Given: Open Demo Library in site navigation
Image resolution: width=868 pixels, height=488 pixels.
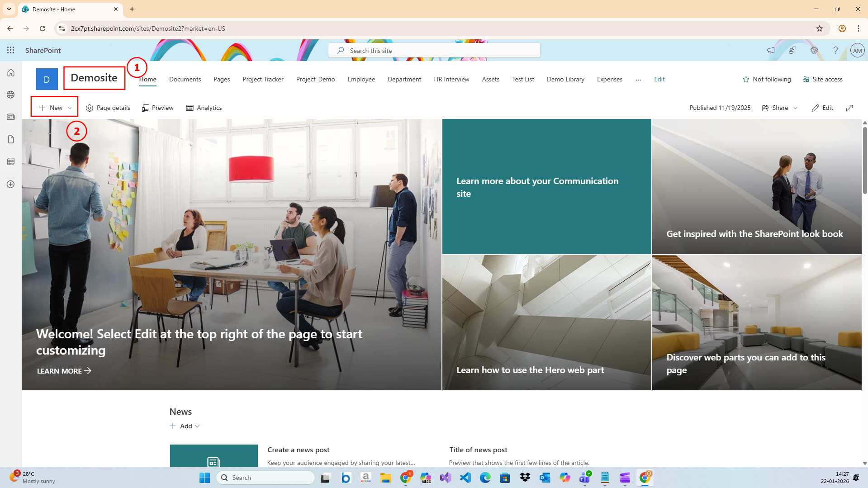Looking at the screenshot, I should pos(565,79).
